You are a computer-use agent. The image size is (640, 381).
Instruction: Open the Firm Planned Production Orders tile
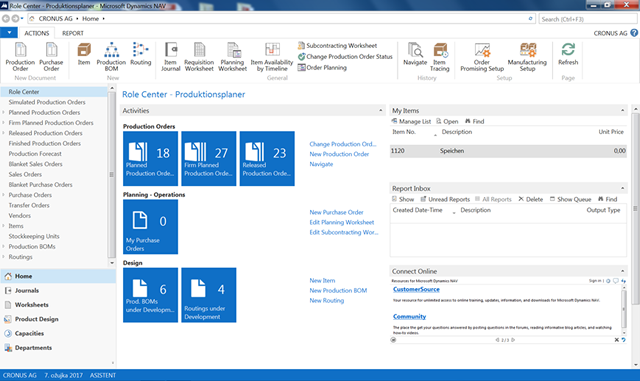pos(209,158)
